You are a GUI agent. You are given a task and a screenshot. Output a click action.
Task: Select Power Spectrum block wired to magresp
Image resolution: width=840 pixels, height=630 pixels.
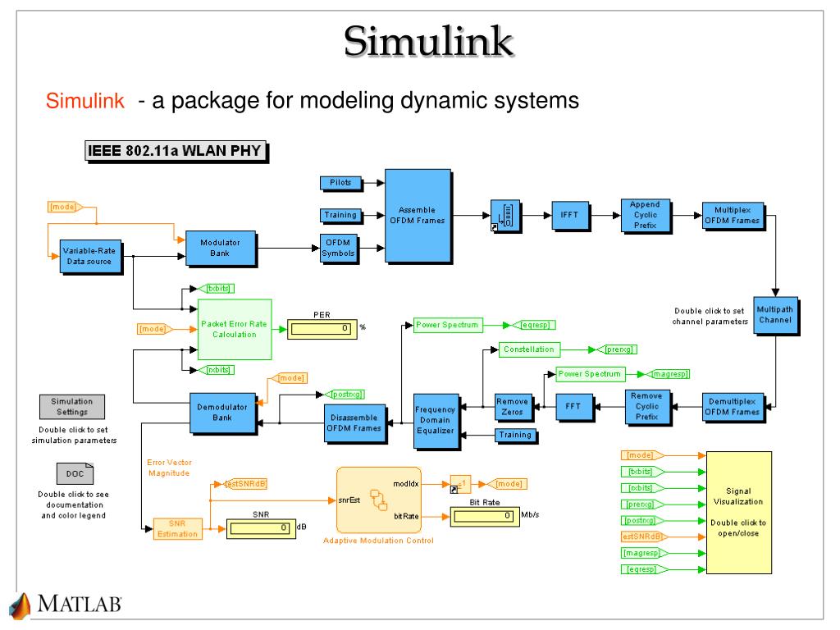(x=591, y=374)
